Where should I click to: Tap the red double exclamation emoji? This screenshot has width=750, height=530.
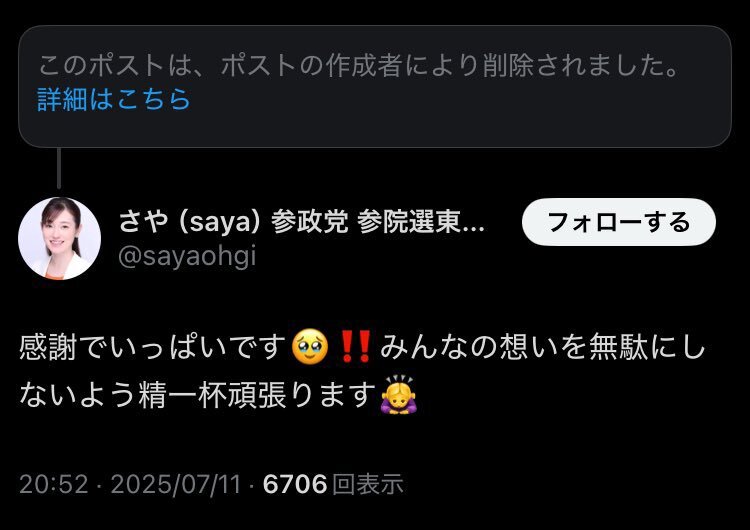point(354,346)
